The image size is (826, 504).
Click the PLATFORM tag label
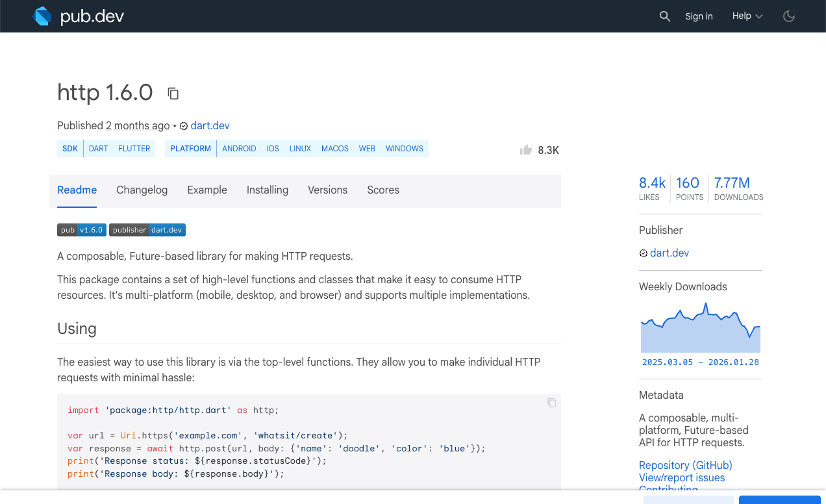[191, 149]
